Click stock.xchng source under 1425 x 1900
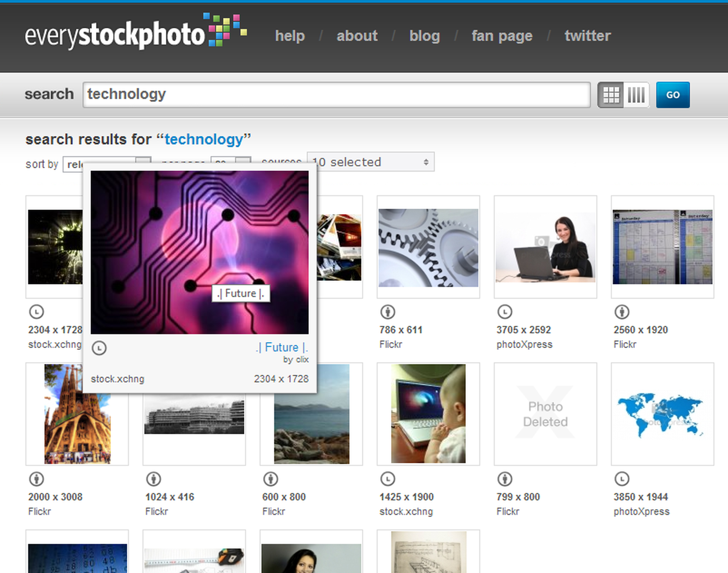The height and width of the screenshot is (573, 728). click(x=406, y=512)
